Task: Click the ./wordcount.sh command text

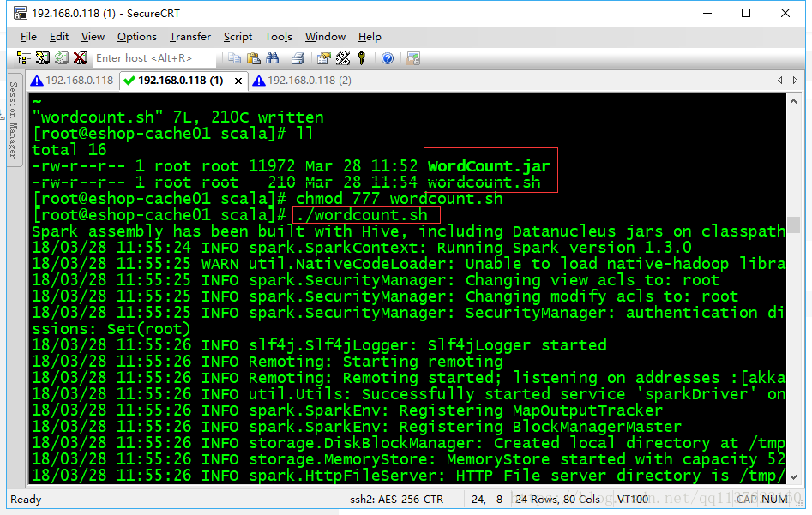Action: (x=362, y=215)
